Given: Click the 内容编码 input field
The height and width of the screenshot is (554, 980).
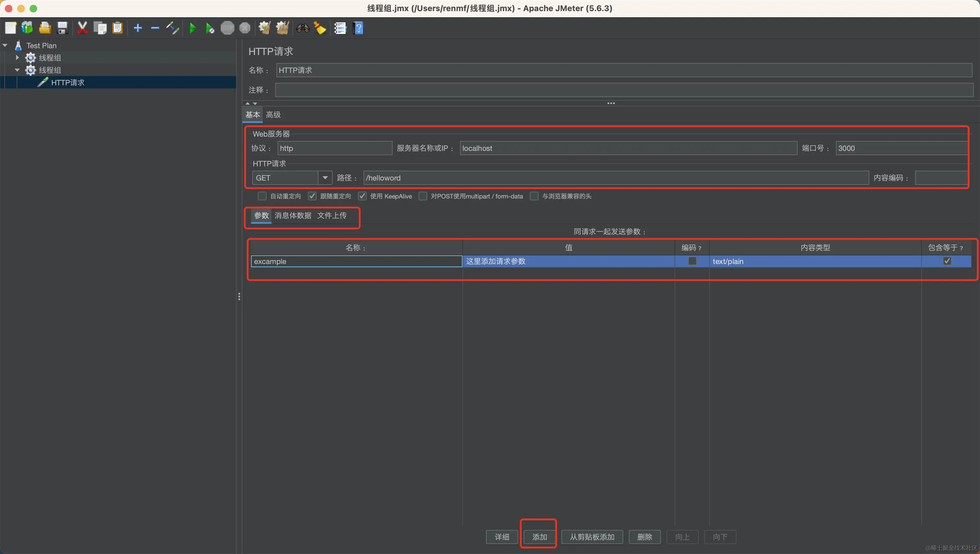Looking at the screenshot, I should tap(941, 178).
